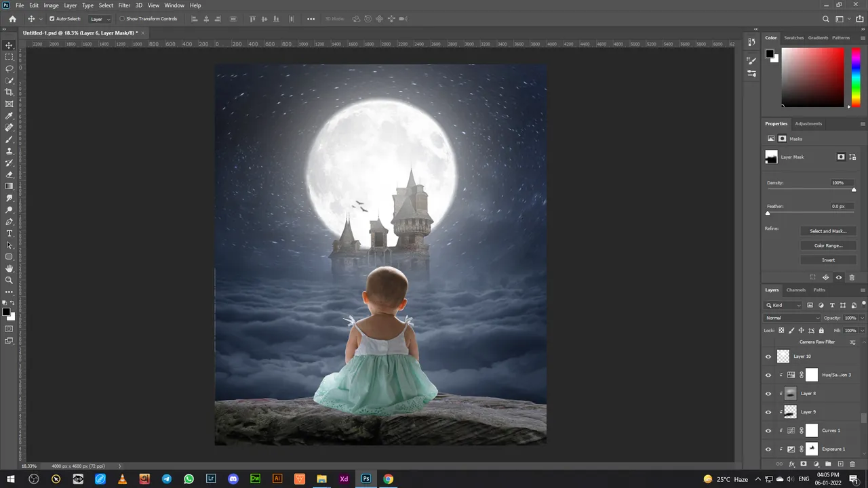Click the Home icon in options bar
Image resolution: width=868 pixels, height=488 pixels.
[12, 19]
